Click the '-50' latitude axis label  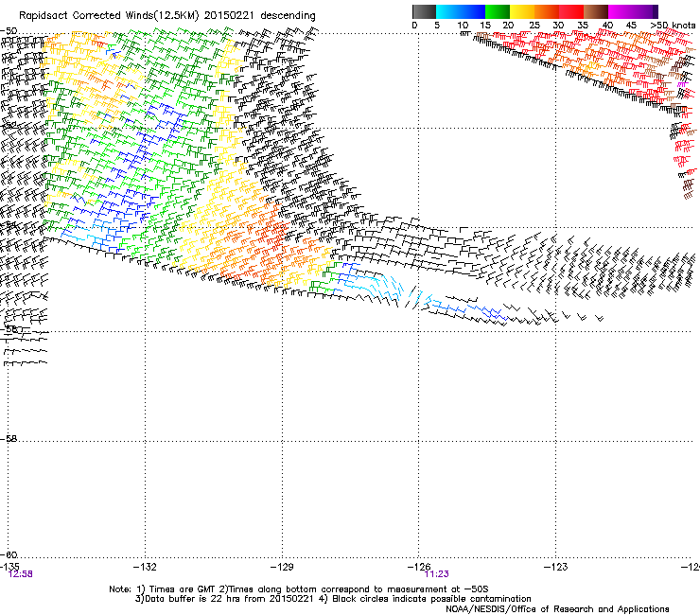click(9, 31)
